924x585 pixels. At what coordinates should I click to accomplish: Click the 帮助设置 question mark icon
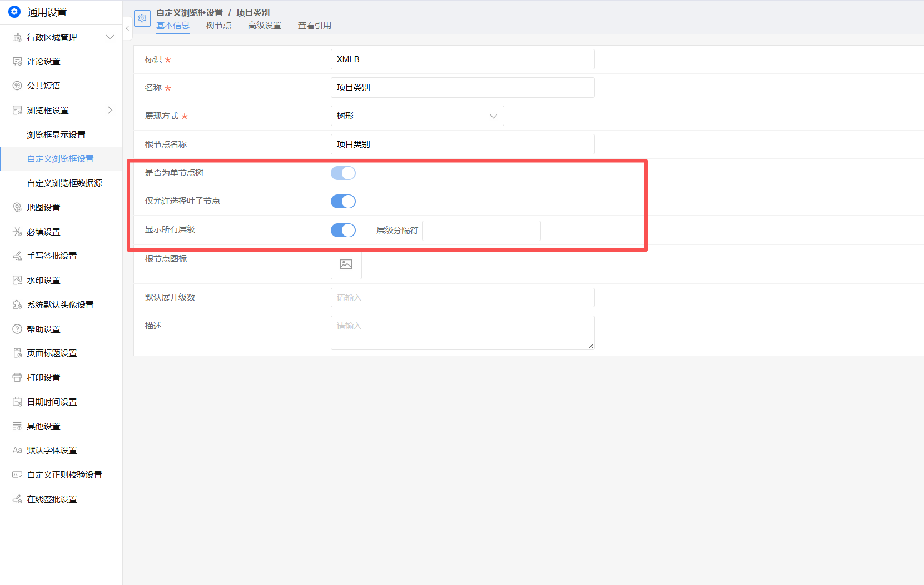[17, 329]
